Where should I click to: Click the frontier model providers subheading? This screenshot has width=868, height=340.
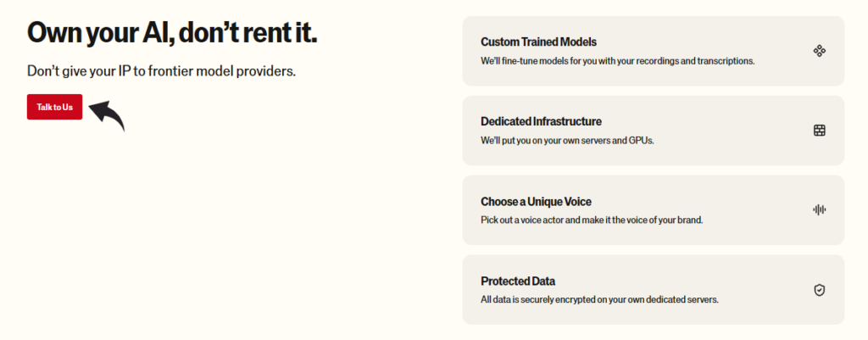161,71
